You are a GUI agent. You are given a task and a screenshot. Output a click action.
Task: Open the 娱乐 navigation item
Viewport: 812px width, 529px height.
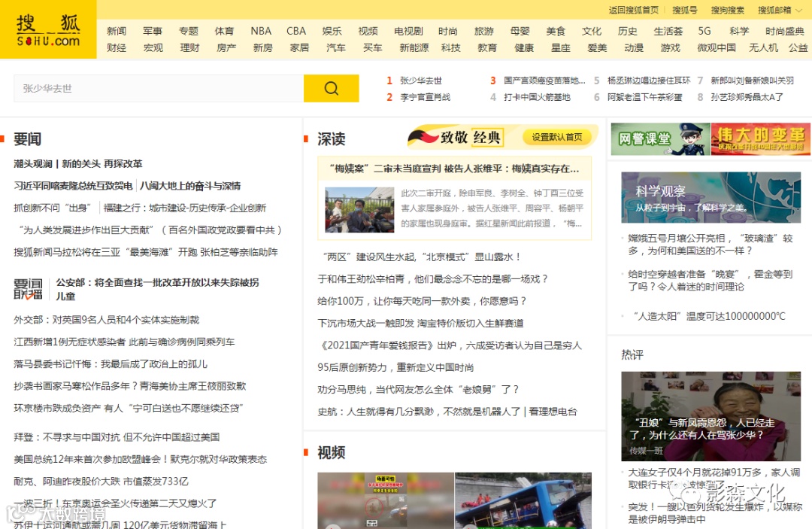(332, 31)
